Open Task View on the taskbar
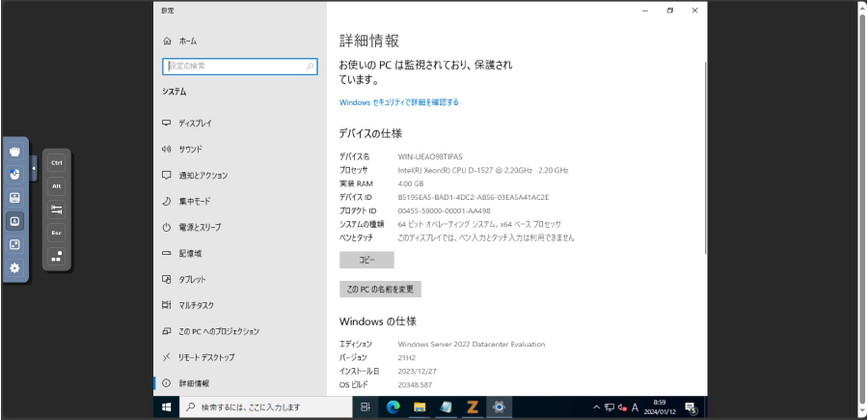This screenshot has width=868, height=420. point(366,407)
